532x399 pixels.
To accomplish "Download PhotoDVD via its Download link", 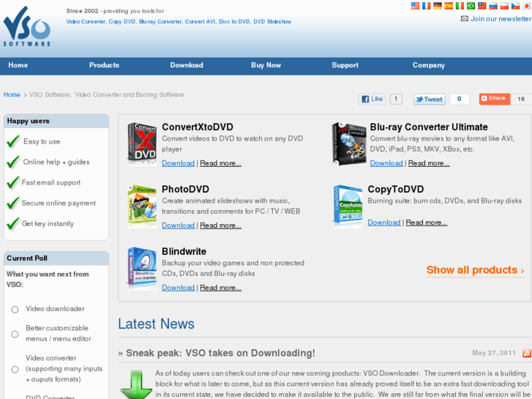I will pos(178,225).
